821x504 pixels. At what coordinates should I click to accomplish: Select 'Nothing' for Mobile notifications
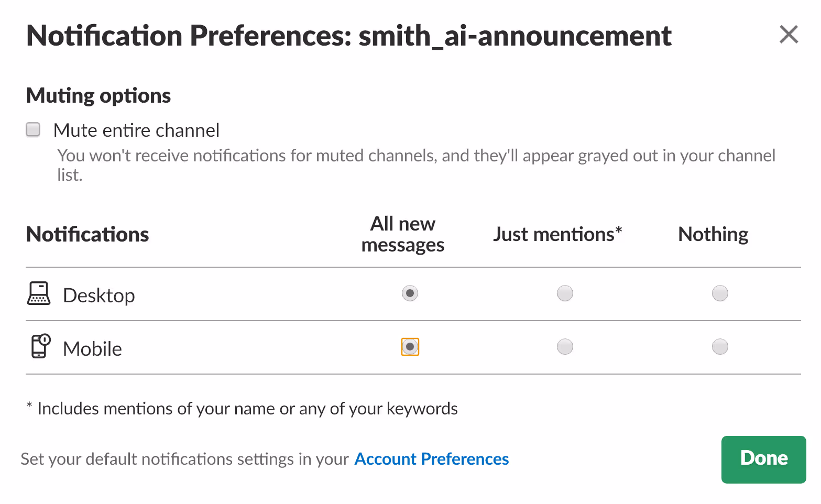(x=720, y=346)
